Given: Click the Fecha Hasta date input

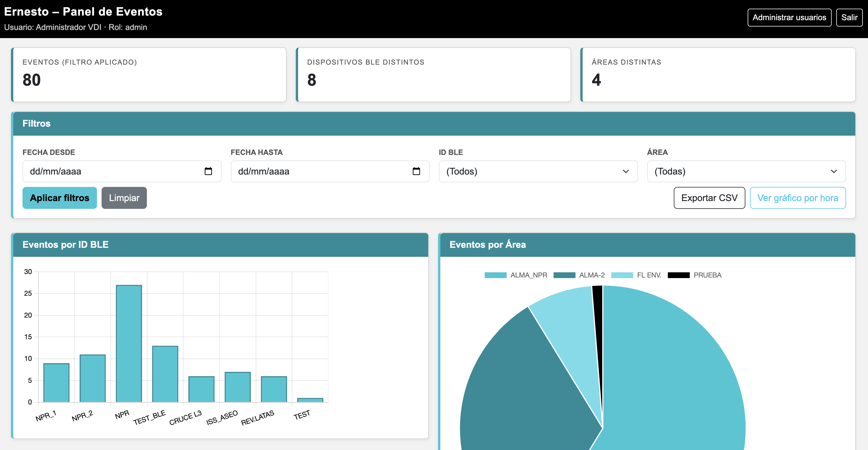Looking at the screenshot, I should point(330,171).
